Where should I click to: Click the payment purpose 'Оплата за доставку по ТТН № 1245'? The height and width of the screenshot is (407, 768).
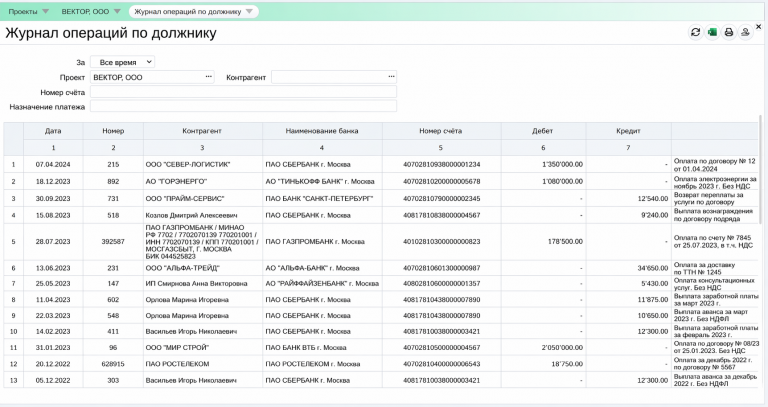click(704, 268)
